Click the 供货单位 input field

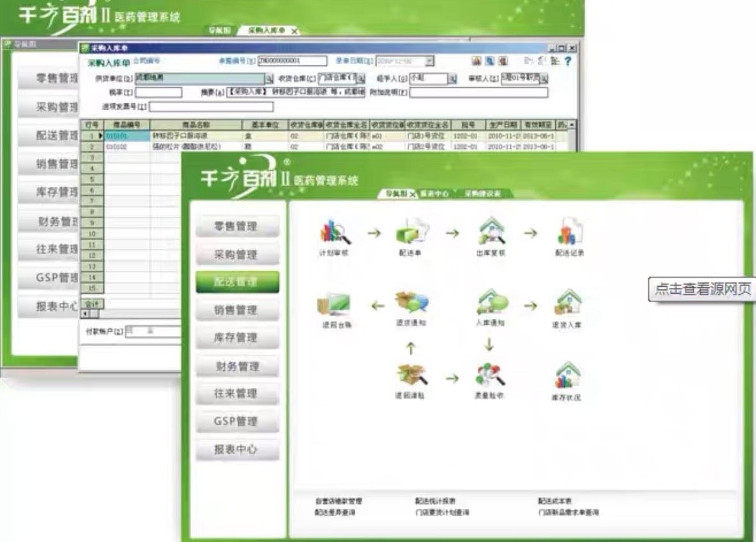click(x=200, y=79)
